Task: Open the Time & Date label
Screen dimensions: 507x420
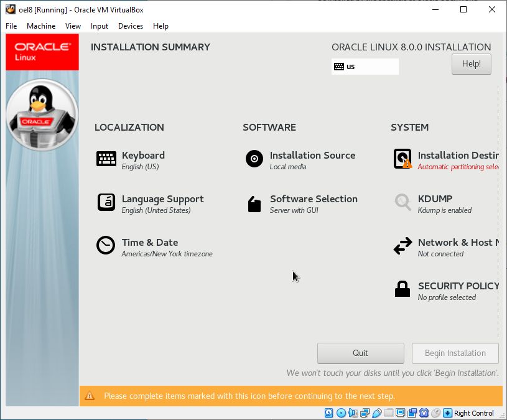Action: pyautogui.click(x=150, y=243)
